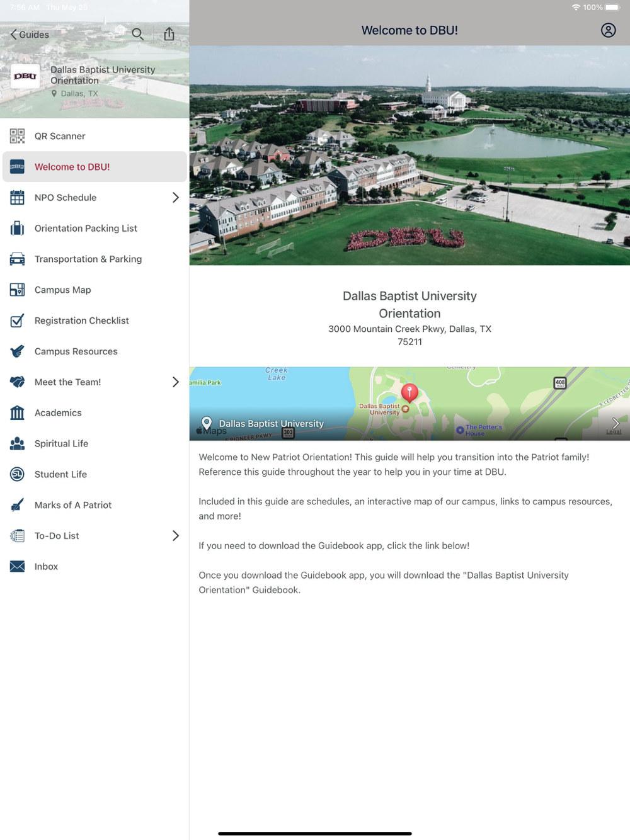Open Marks of A Patriot label
The width and height of the screenshot is (630, 840).
point(73,505)
